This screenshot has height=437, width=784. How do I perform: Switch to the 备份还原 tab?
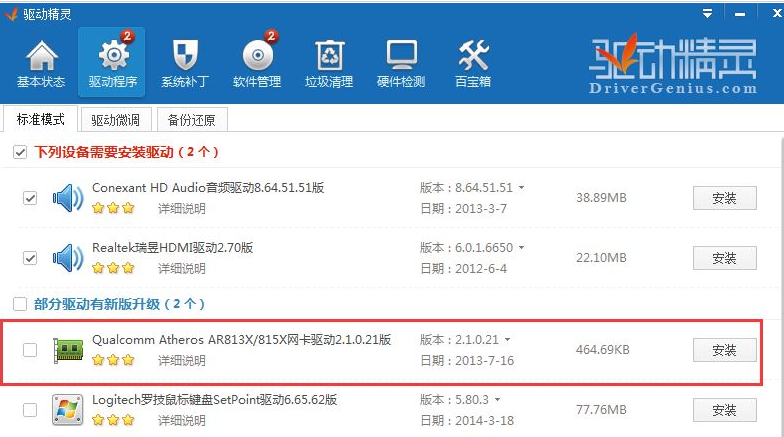[x=192, y=120]
